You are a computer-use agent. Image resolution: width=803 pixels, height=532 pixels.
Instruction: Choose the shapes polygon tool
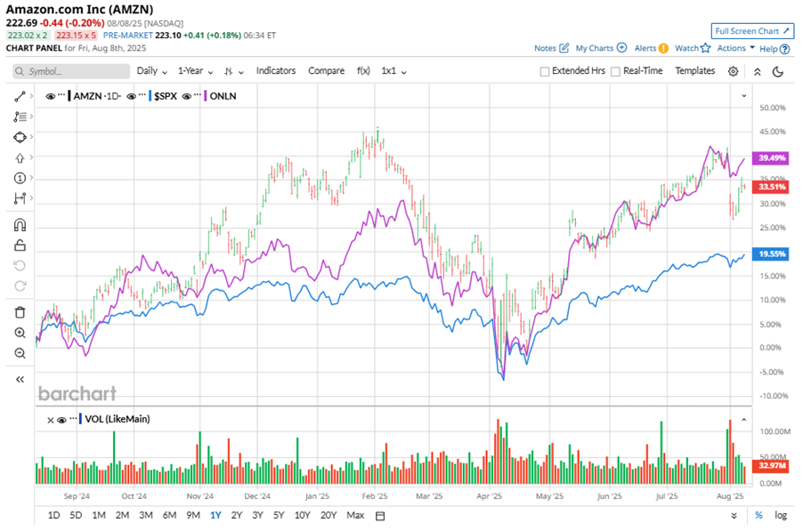click(x=20, y=137)
